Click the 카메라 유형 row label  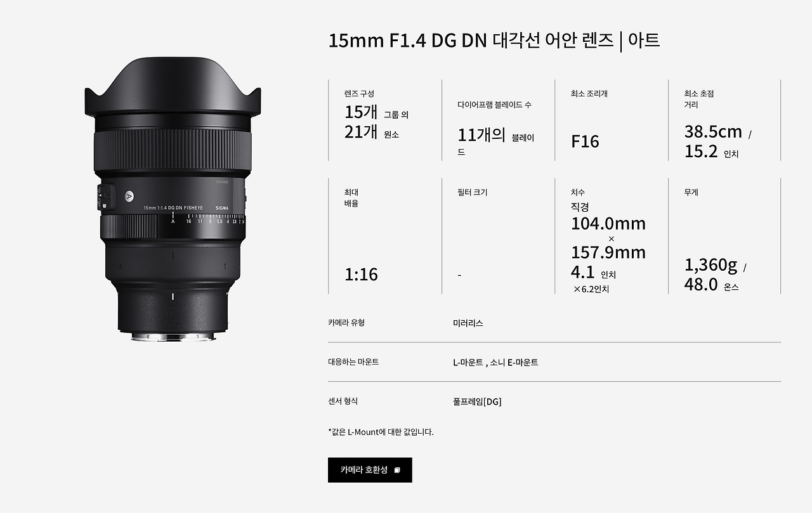346,323
